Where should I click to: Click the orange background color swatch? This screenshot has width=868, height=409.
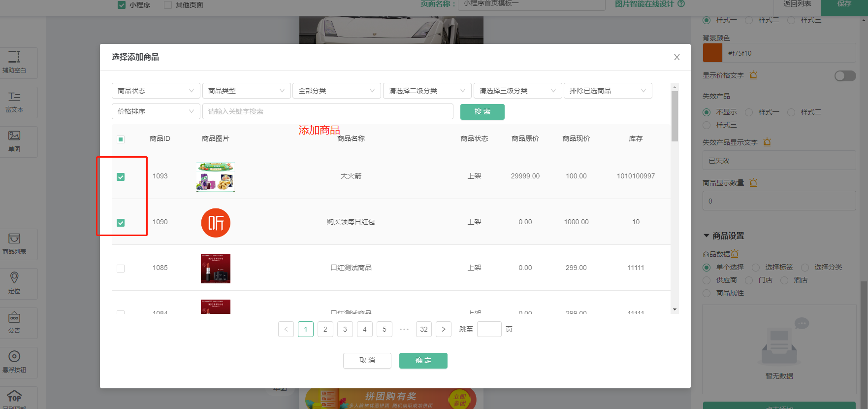pyautogui.click(x=712, y=53)
